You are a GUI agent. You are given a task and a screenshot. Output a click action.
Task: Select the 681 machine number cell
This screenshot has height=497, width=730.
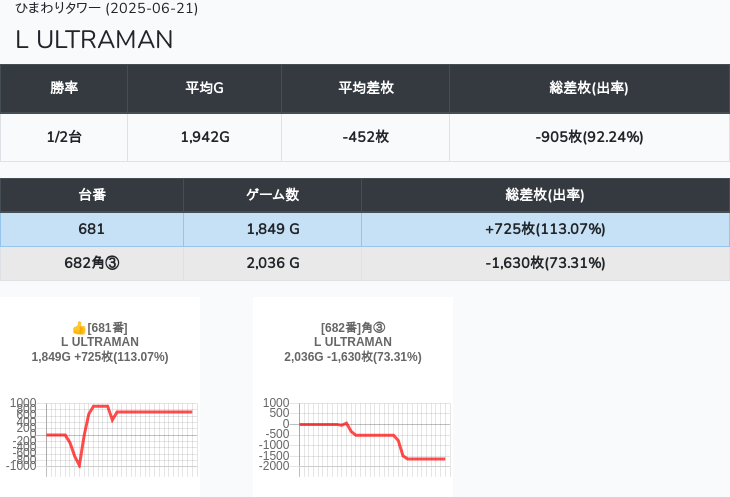click(x=92, y=229)
